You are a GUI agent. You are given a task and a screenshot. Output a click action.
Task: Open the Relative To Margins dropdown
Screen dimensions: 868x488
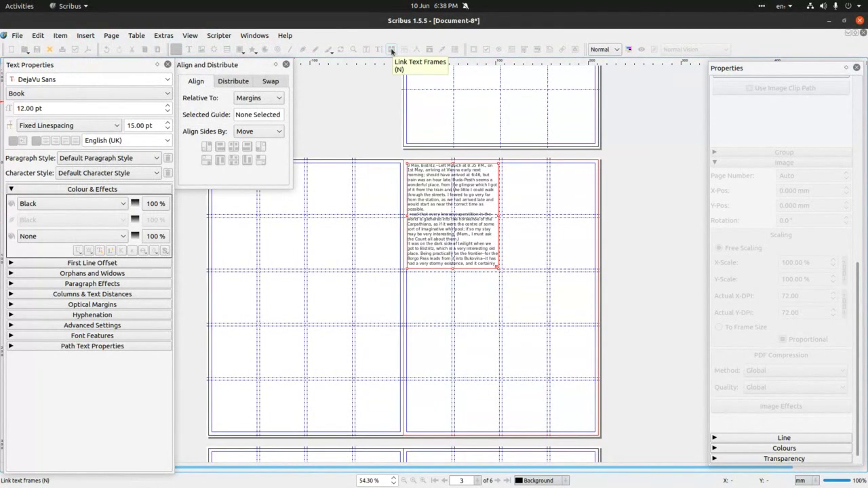coord(259,98)
